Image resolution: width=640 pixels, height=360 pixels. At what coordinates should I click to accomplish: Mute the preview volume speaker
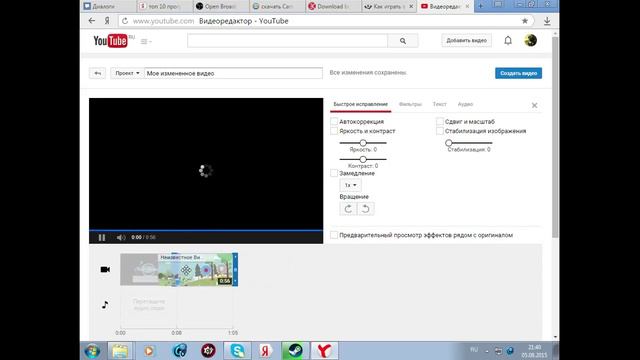click(x=121, y=237)
